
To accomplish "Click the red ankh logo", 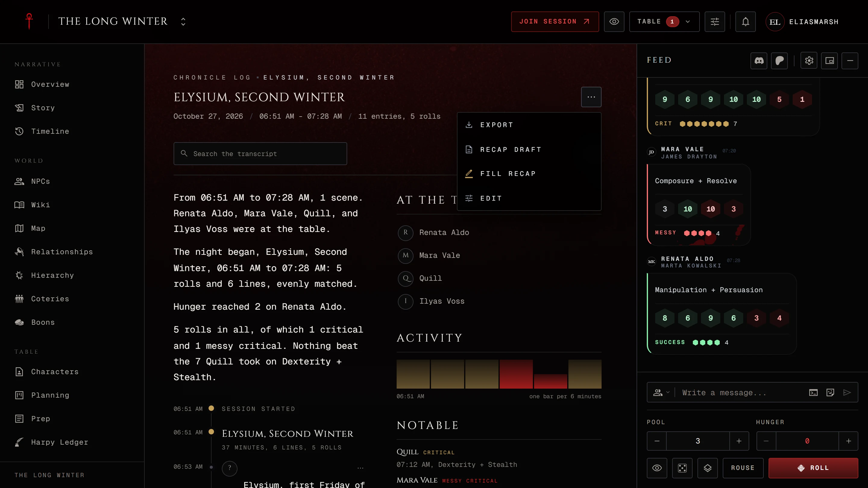I will point(29,21).
